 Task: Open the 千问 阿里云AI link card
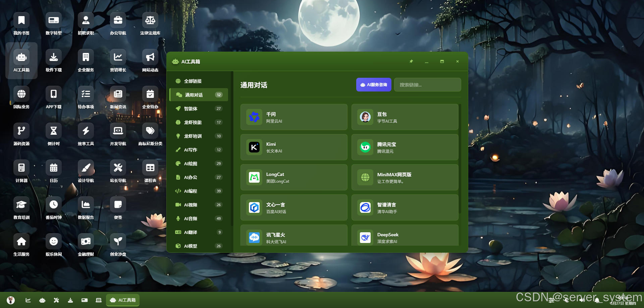[x=294, y=117]
